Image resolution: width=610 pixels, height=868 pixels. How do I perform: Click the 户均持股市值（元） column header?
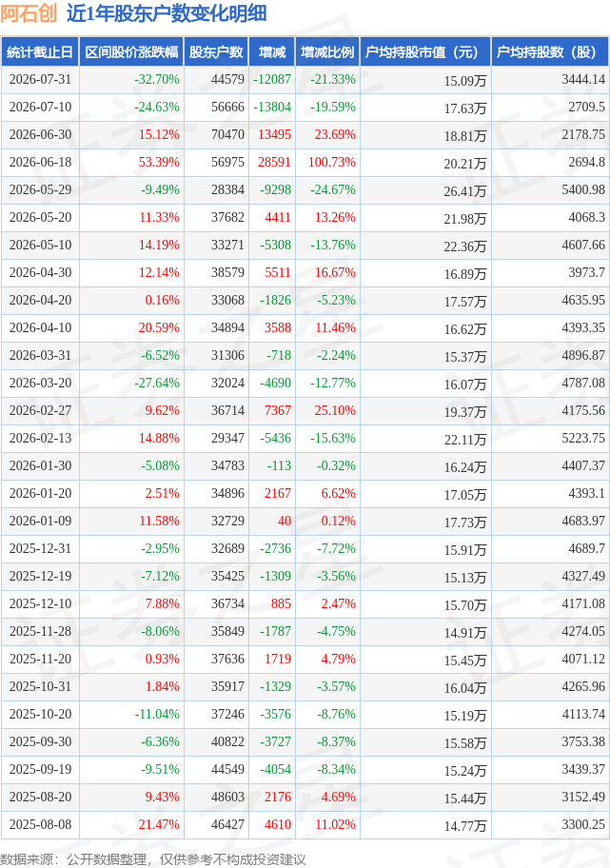(x=425, y=52)
